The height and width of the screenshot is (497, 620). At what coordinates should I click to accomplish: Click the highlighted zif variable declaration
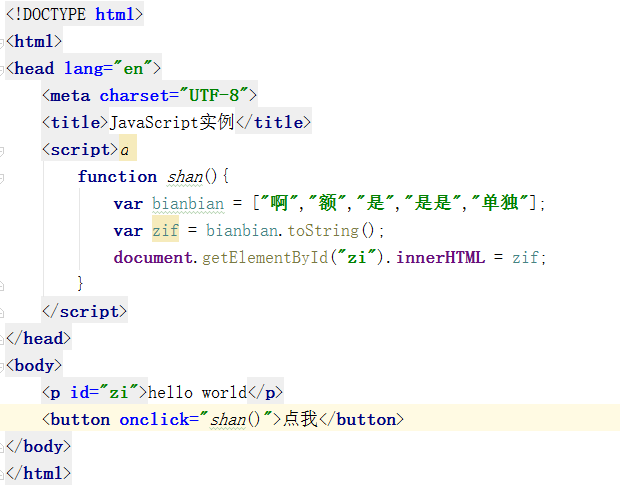click(165, 230)
